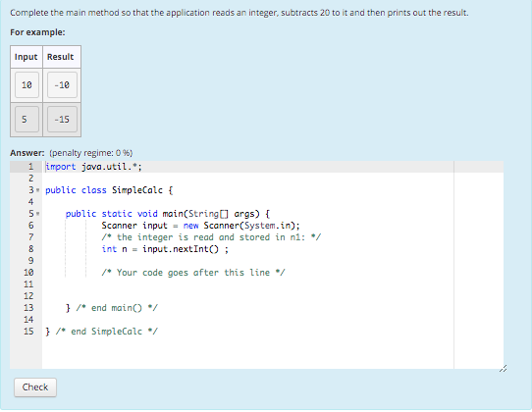Image resolution: width=532 pixels, height=412 pixels.
Task: Click on 'public class SimpleCalc {' line
Action: tap(109, 190)
